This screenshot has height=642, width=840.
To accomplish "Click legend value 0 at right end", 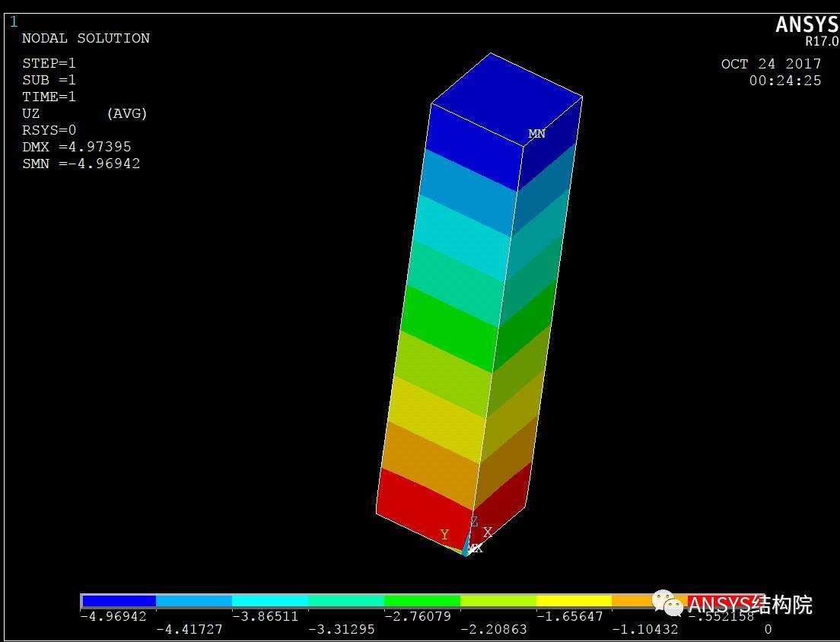I will tap(768, 629).
